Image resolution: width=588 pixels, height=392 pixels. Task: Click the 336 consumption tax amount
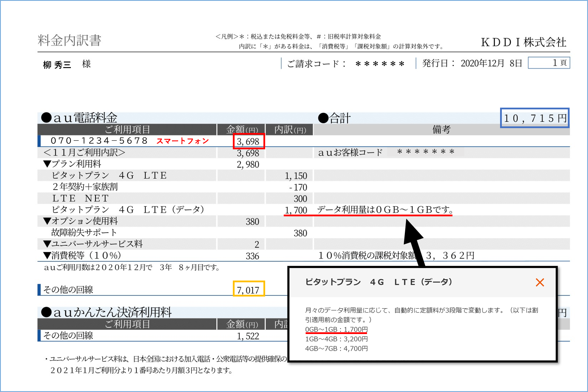click(x=252, y=256)
